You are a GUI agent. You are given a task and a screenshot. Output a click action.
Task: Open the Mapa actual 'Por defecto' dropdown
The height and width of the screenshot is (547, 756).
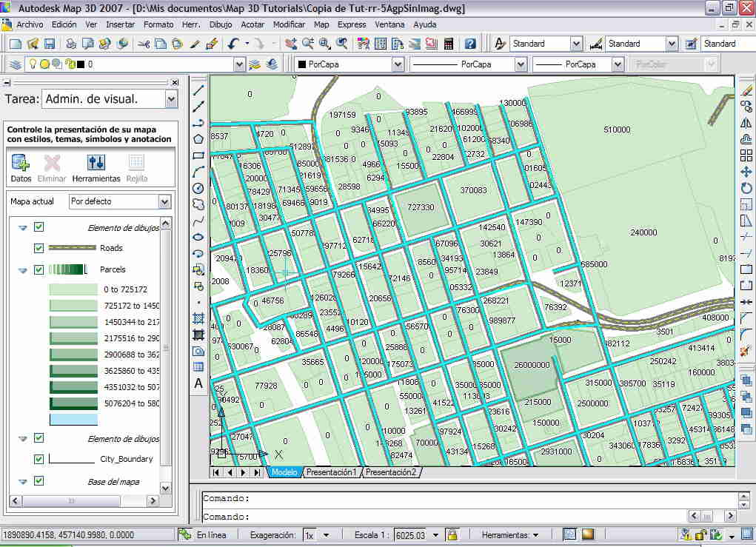tap(164, 201)
